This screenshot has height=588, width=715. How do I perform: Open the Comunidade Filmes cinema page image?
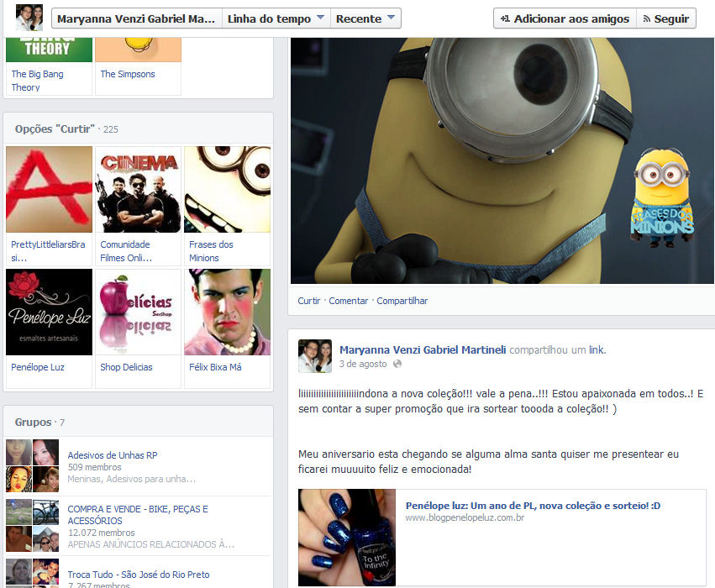pos(138,189)
